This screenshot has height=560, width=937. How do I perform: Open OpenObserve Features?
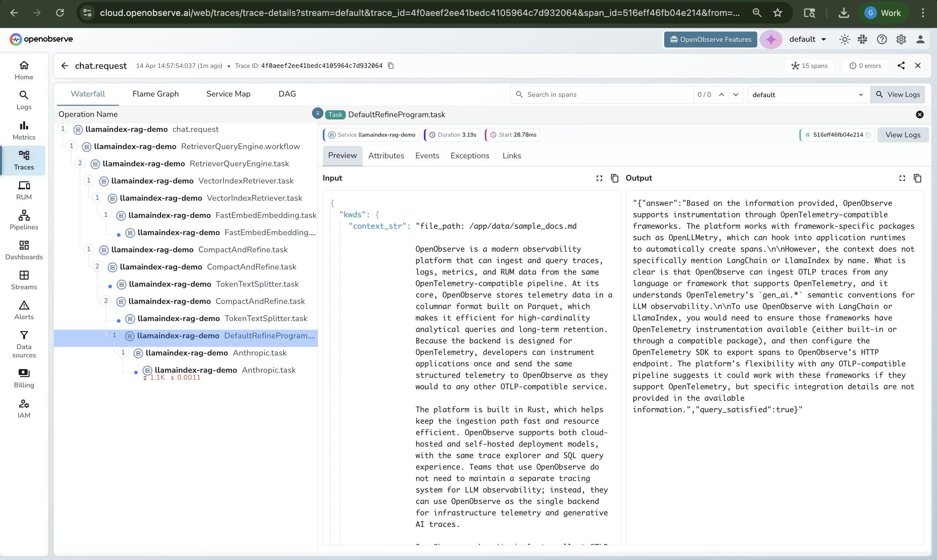point(711,39)
